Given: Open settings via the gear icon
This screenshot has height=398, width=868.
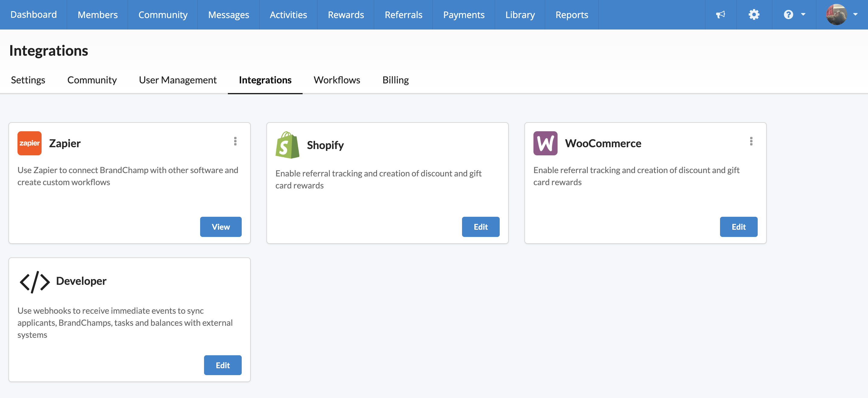Looking at the screenshot, I should pos(754,14).
